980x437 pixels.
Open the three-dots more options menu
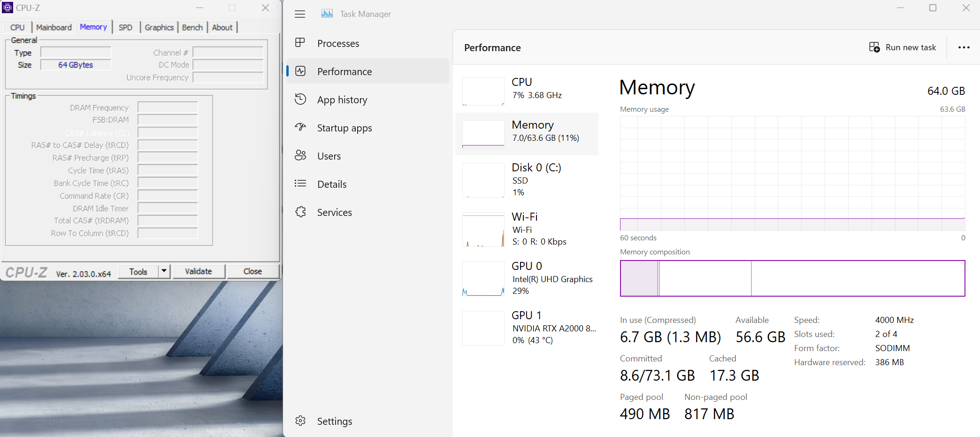(x=964, y=47)
